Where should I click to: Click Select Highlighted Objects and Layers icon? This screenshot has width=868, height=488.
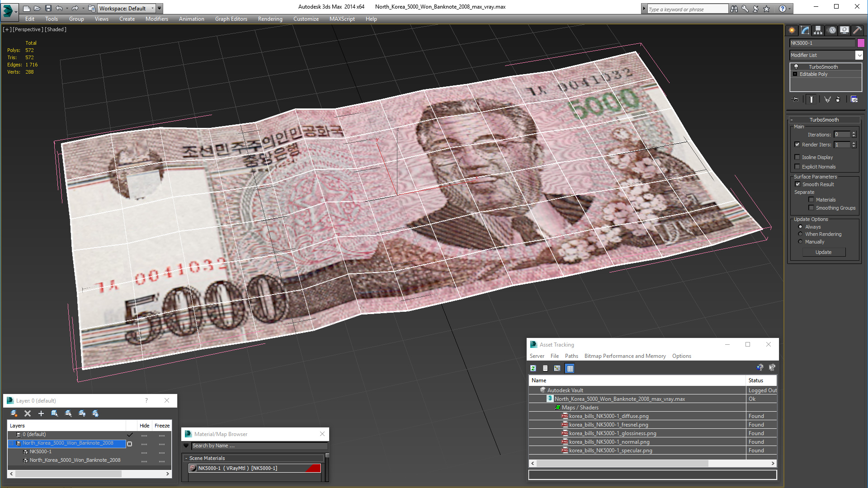pyautogui.click(x=55, y=413)
